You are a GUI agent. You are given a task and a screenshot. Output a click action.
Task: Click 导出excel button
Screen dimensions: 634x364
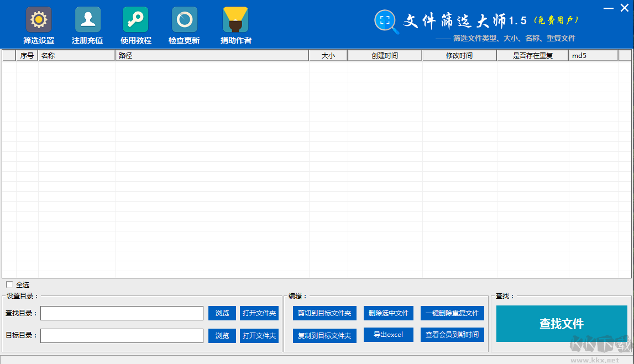[x=389, y=335]
